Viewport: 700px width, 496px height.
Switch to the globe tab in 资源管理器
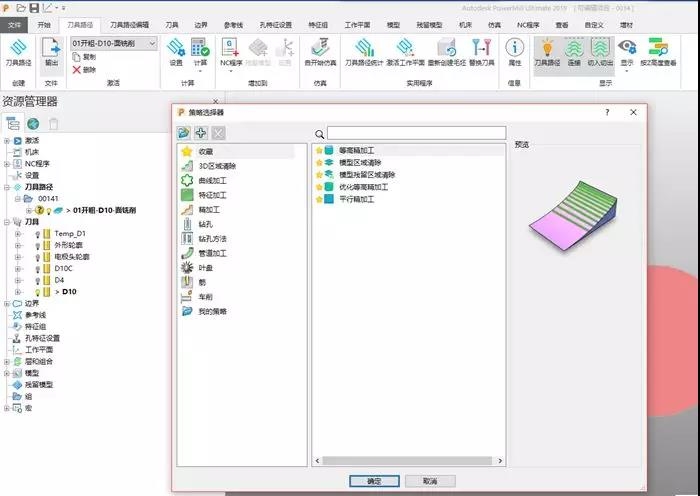pos(33,124)
